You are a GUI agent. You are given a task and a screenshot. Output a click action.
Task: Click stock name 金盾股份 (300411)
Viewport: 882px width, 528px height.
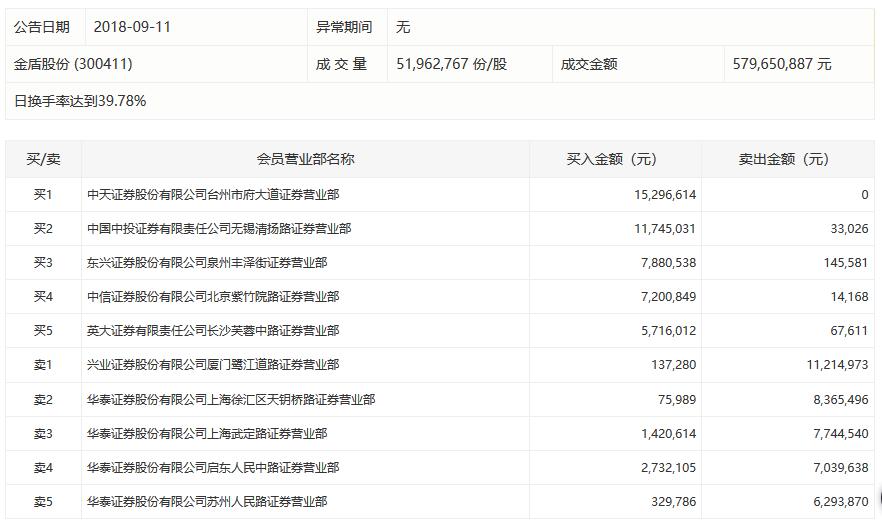(73, 64)
